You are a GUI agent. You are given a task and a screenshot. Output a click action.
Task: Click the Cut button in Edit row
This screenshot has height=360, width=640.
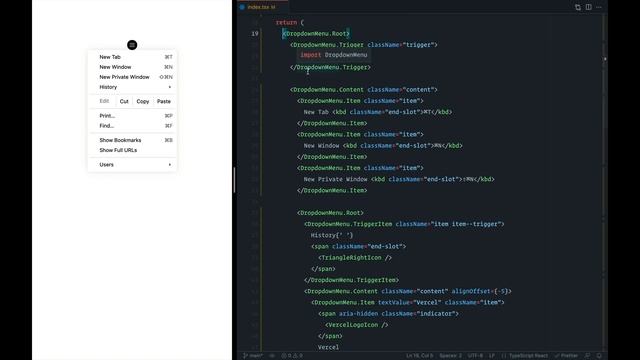[124, 101]
